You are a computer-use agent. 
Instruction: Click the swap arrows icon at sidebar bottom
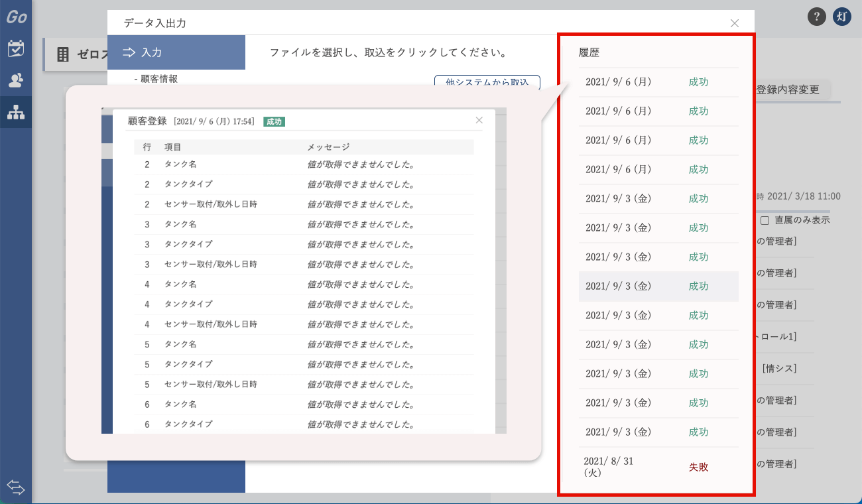[x=16, y=488]
